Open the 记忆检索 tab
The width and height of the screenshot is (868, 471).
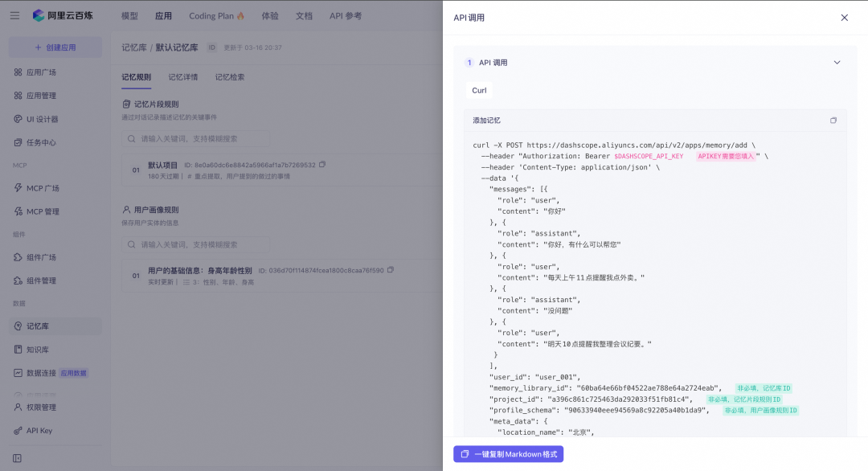(x=229, y=77)
